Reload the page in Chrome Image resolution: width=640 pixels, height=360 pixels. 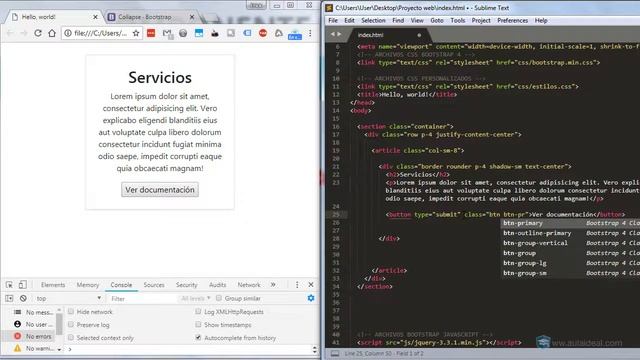pyautogui.click(x=38, y=33)
